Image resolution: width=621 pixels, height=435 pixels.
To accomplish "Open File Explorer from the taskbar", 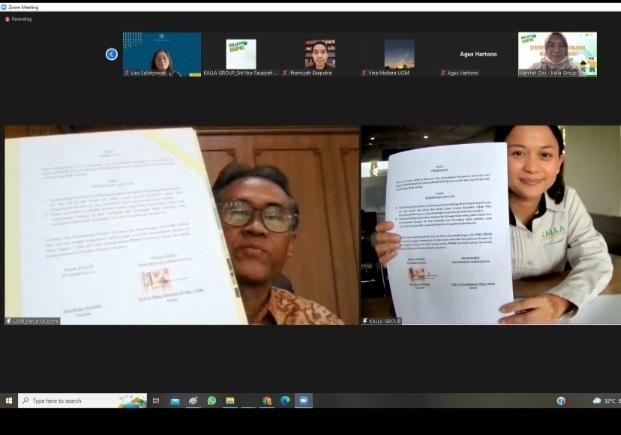I will pos(230,401).
